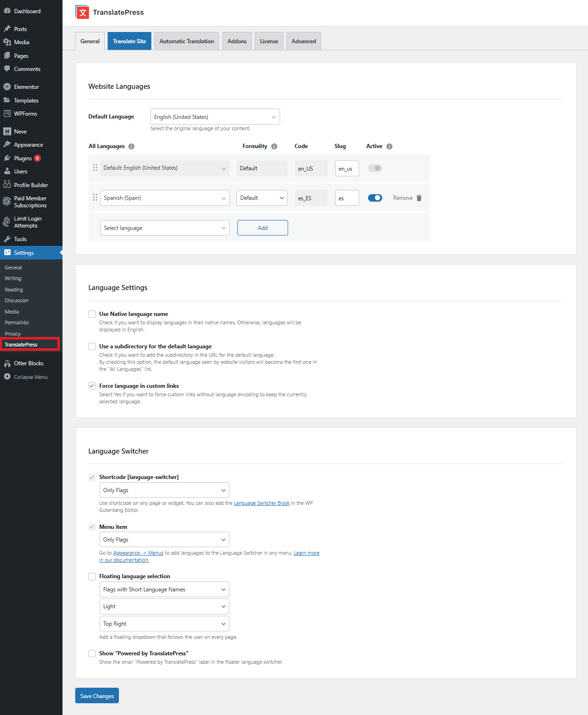Open Formality dropdown for Spanish row
The width and height of the screenshot is (588, 715).
[262, 198]
